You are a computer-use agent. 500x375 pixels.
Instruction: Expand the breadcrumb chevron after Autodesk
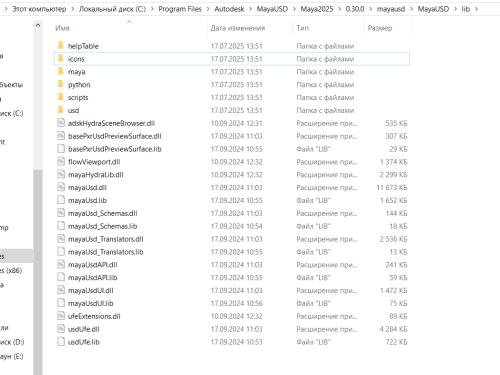[x=250, y=9]
